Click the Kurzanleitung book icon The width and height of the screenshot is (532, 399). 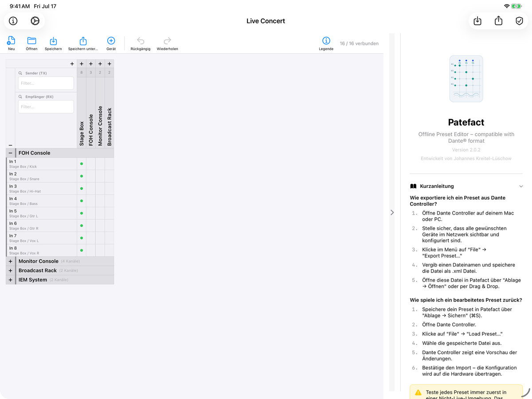coord(413,186)
